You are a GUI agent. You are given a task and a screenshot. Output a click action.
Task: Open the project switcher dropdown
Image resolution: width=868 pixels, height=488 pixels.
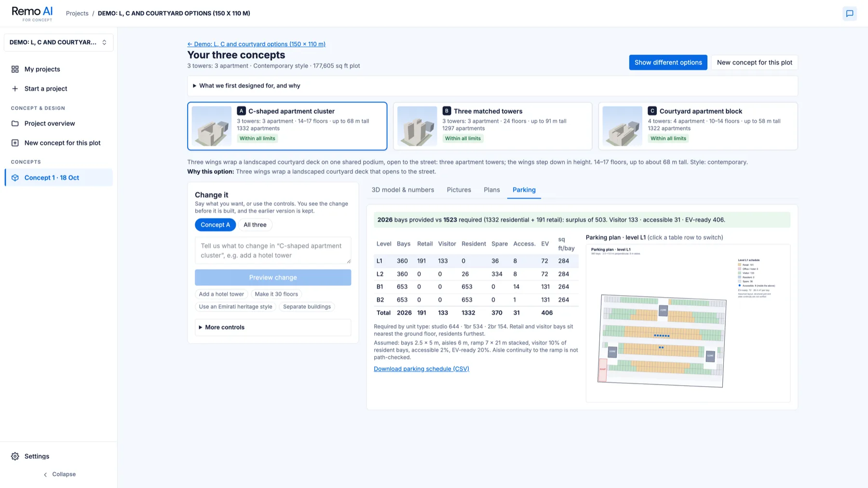(x=58, y=42)
